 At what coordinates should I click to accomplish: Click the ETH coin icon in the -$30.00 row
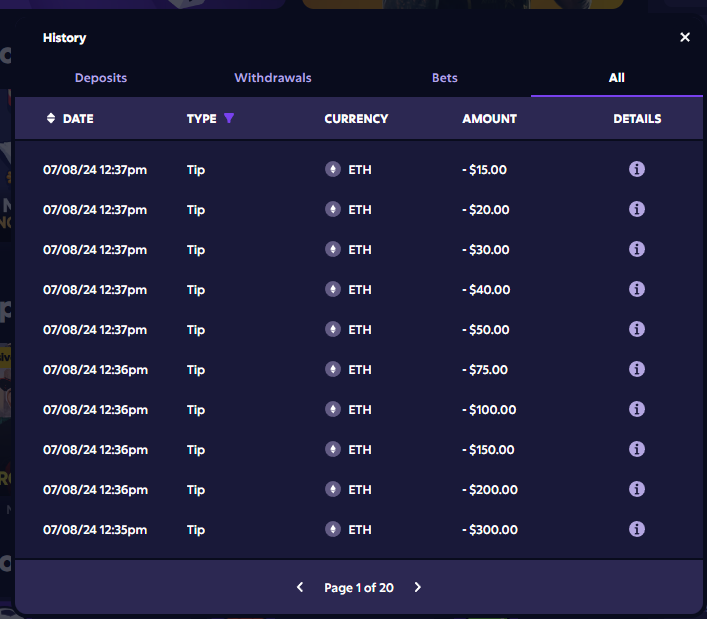pyautogui.click(x=333, y=249)
